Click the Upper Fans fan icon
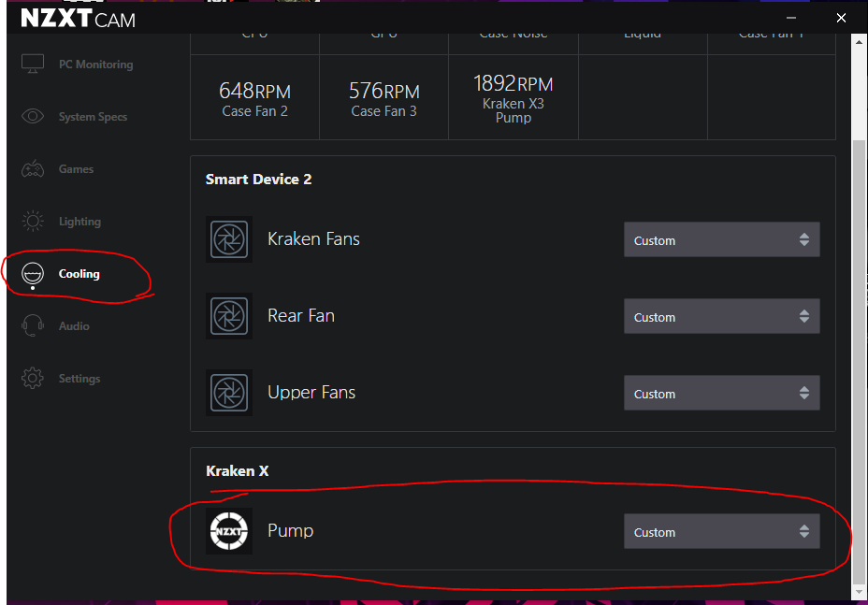Image resolution: width=868 pixels, height=605 pixels. (229, 393)
